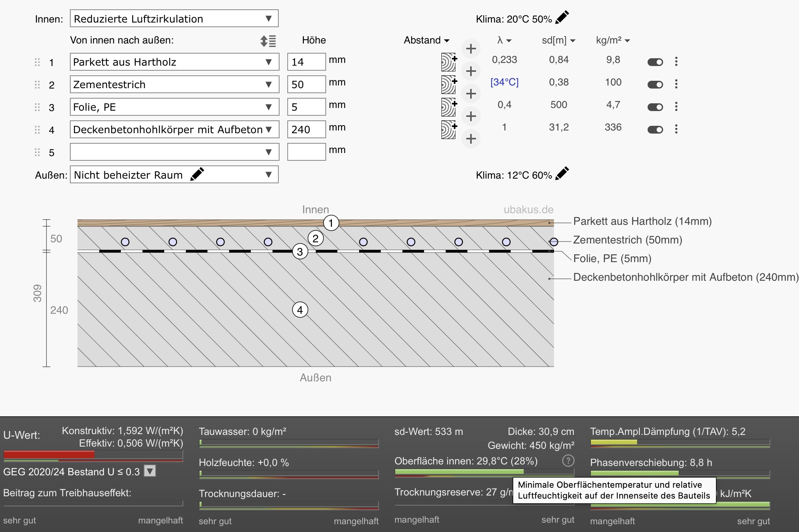Image resolution: width=799 pixels, height=532 pixels.
Task: Edit the indoor climate with pencil icon
Action: [x=562, y=17]
